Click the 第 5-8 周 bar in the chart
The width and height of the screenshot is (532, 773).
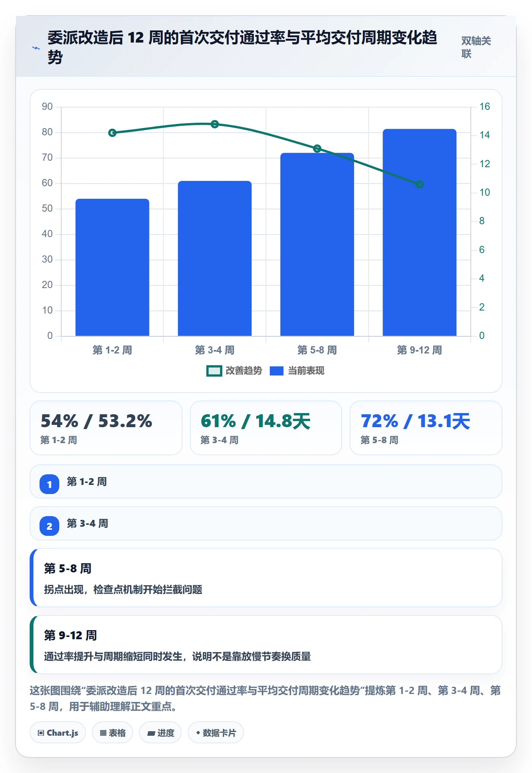coord(317,244)
